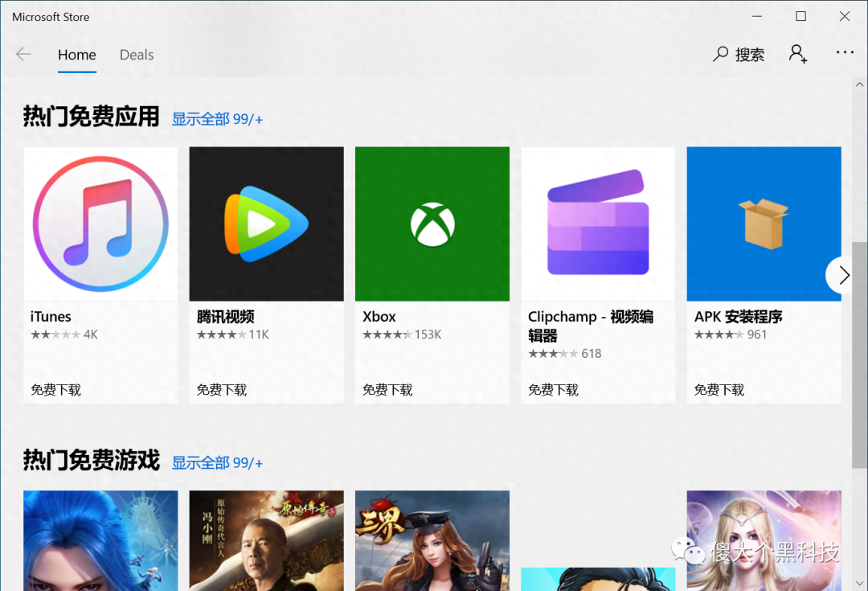The height and width of the screenshot is (591, 868).
Task: Click the search magnifier icon
Action: click(x=721, y=55)
